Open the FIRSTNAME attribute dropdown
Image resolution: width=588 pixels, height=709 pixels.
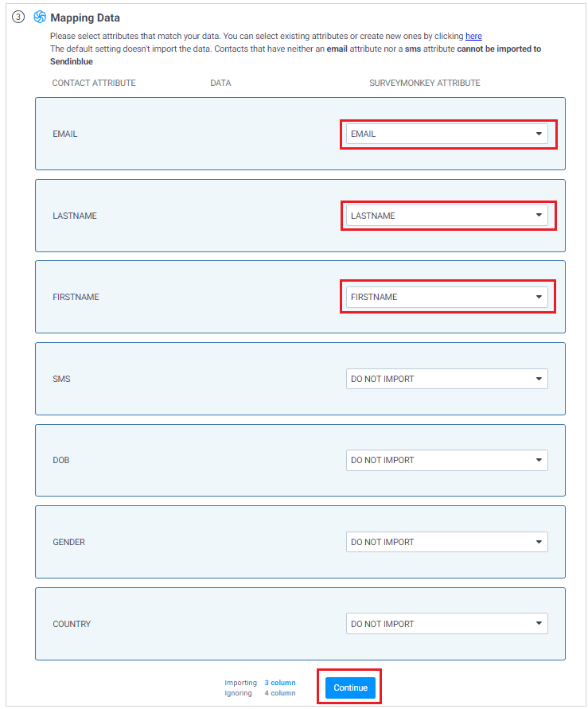point(447,297)
